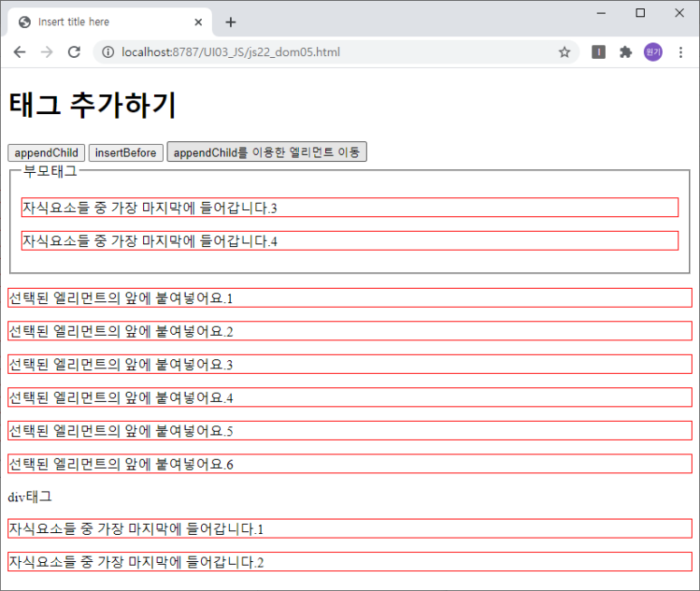Select '자식요소들 중 가장 마지막에 들어갑니다.2' row

coord(350,561)
